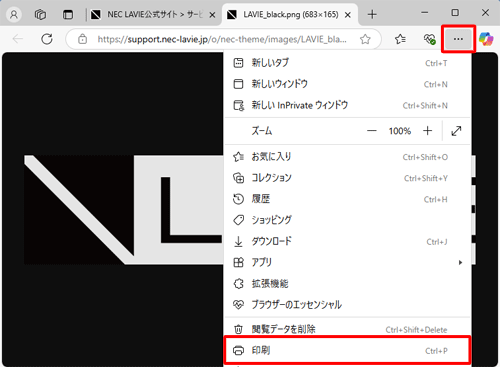Viewport: 500px width, 367px height.
Task: Choose 新しいタブ from the menu
Action: (x=348, y=63)
